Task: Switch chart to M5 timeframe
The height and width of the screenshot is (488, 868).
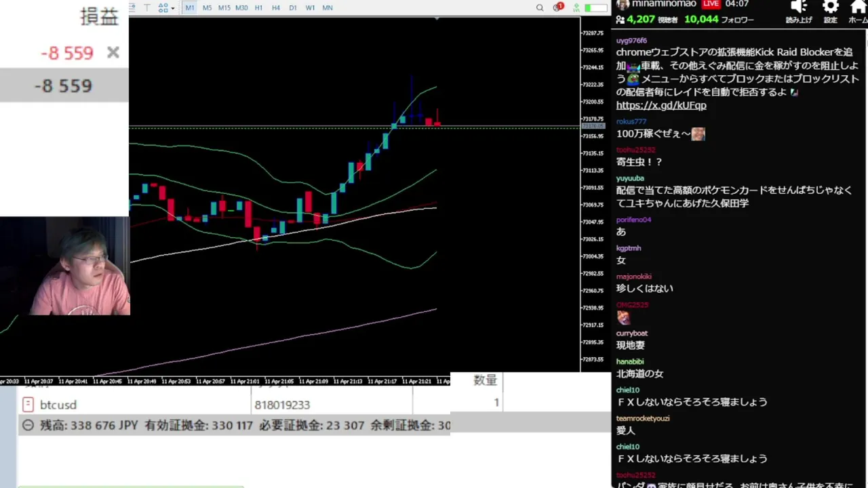Action: point(207,7)
